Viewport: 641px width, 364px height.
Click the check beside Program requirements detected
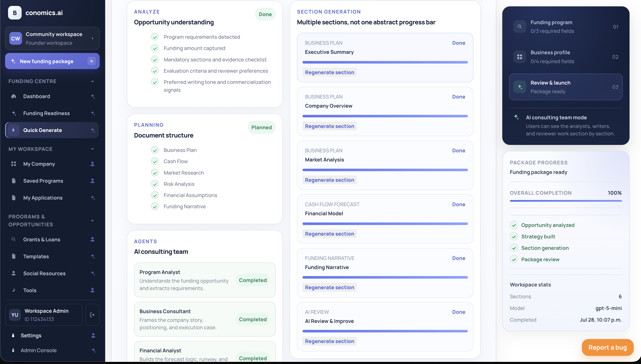[x=155, y=37]
